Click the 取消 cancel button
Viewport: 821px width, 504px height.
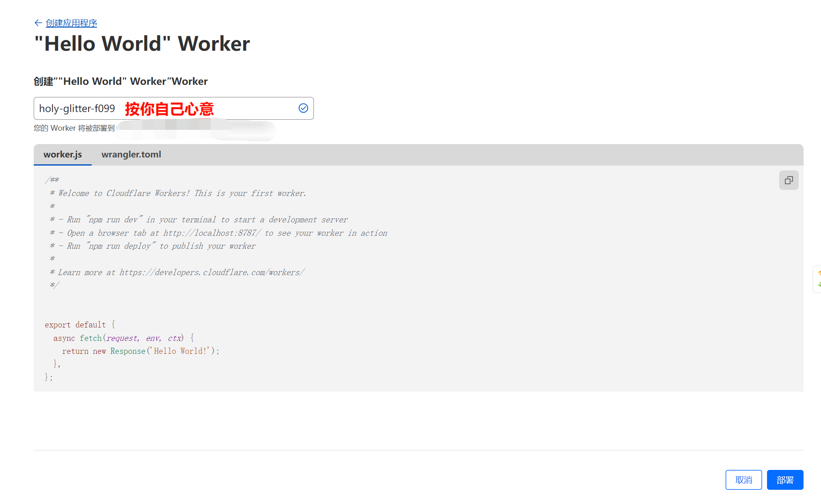pos(743,480)
